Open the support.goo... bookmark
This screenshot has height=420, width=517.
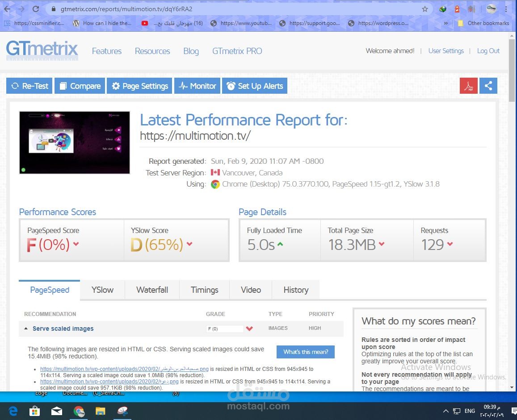point(310,23)
